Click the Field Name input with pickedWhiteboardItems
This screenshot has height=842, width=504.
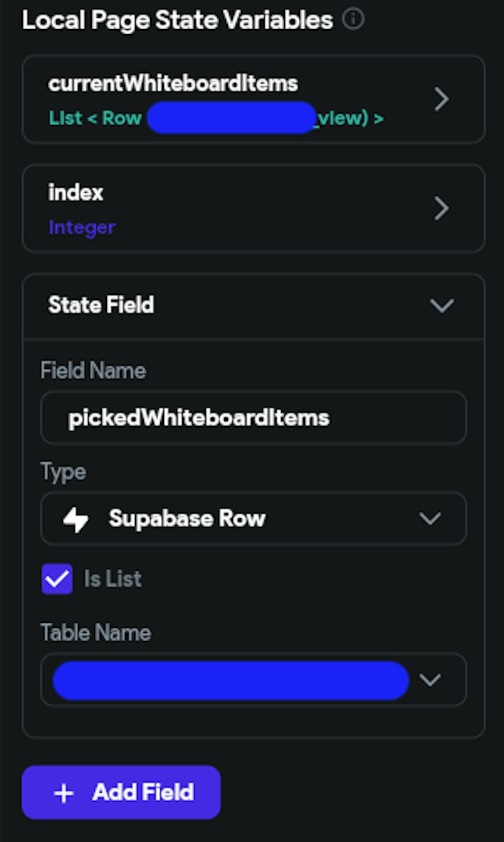click(x=253, y=418)
